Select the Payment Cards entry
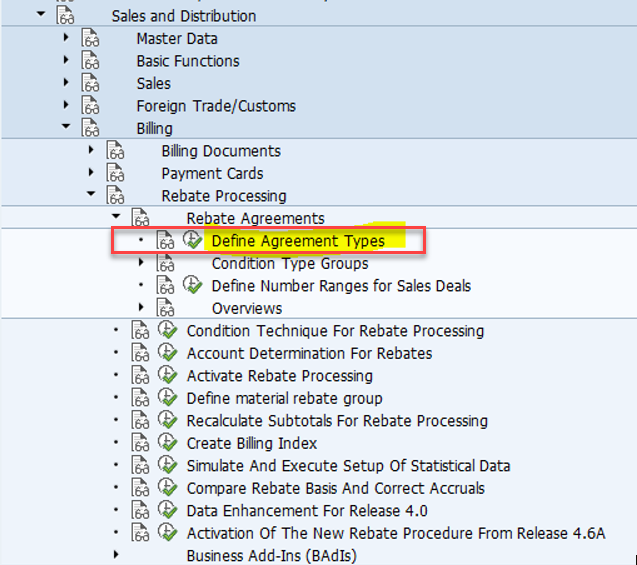This screenshot has height=565, width=637. click(212, 173)
